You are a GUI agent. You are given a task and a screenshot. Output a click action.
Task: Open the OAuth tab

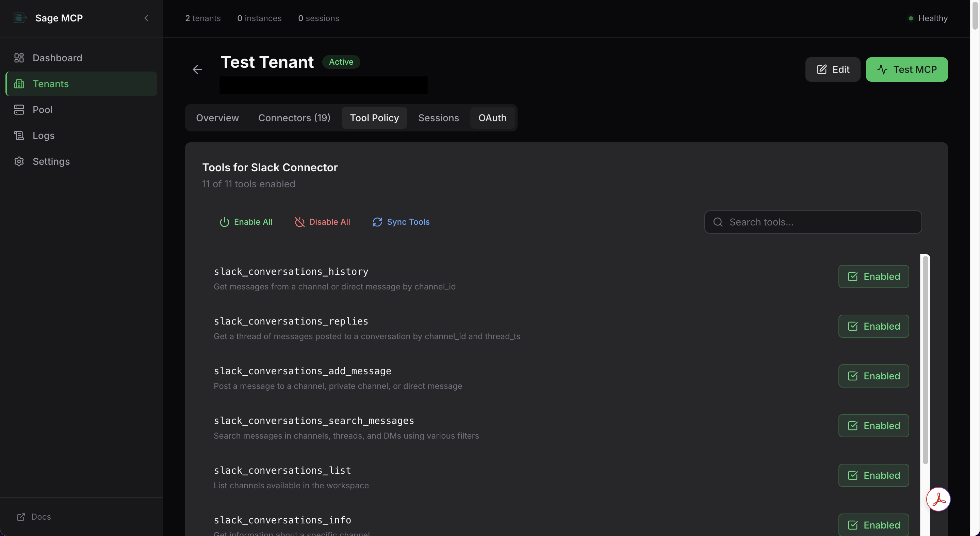(x=492, y=117)
